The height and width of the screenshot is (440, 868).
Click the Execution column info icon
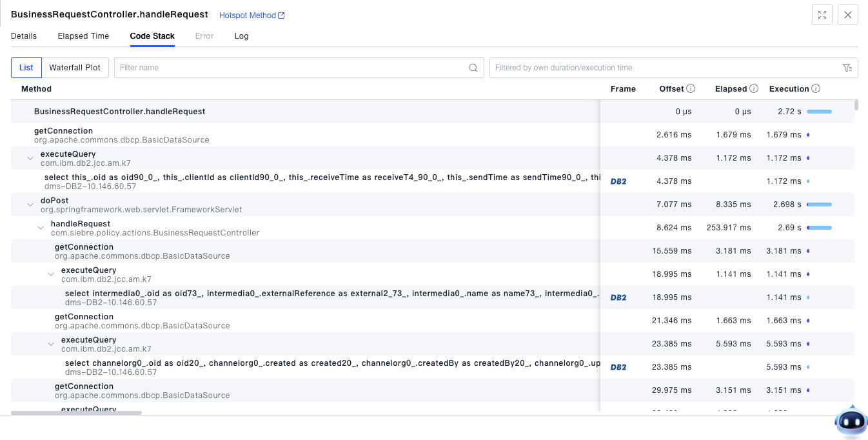[x=816, y=89]
